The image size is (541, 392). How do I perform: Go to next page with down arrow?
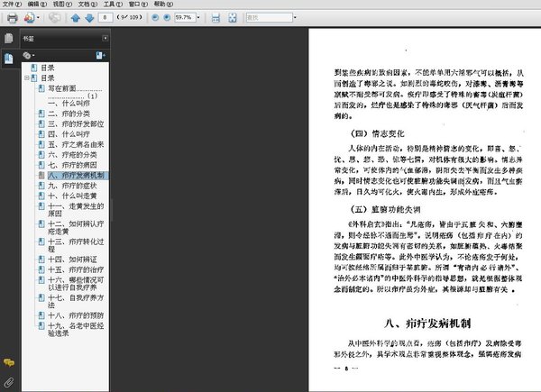[89, 18]
